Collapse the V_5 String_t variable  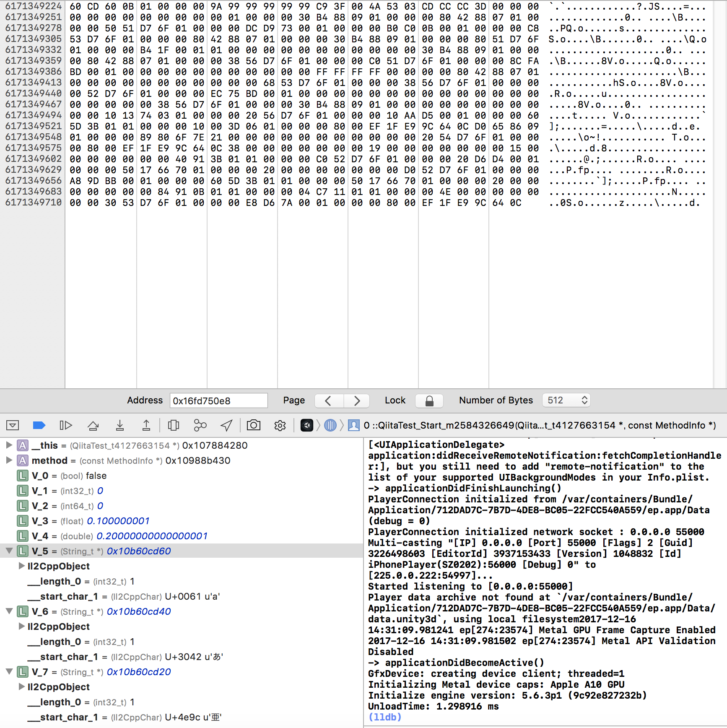9,551
